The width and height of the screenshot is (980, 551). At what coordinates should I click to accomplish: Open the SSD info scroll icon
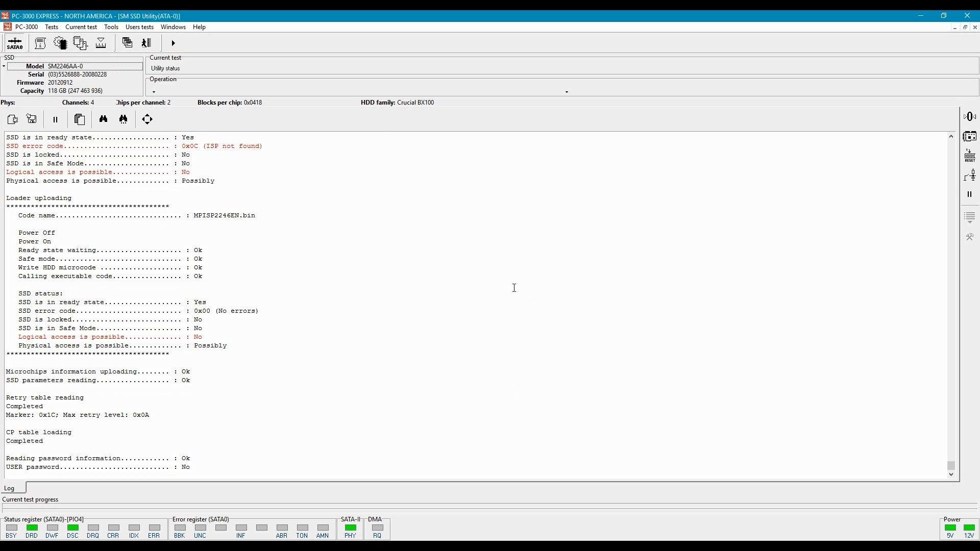(40, 43)
